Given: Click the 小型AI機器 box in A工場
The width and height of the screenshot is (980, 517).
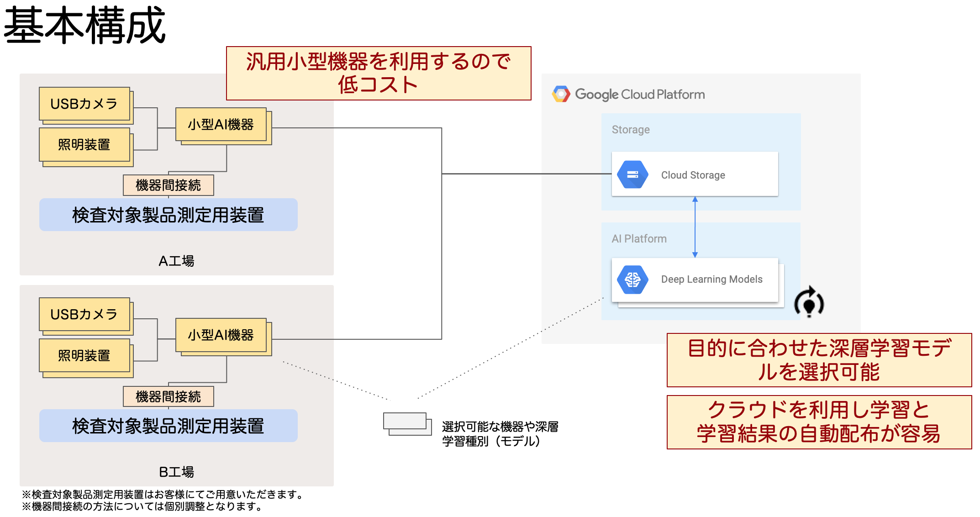Looking at the screenshot, I should click(x=221, y=124).
